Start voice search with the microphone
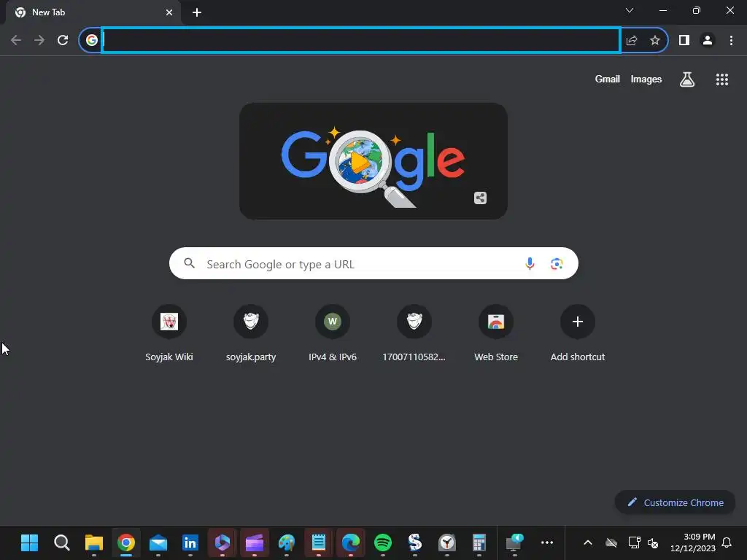Viewport: 747px width, 560px height. [530, 263]
